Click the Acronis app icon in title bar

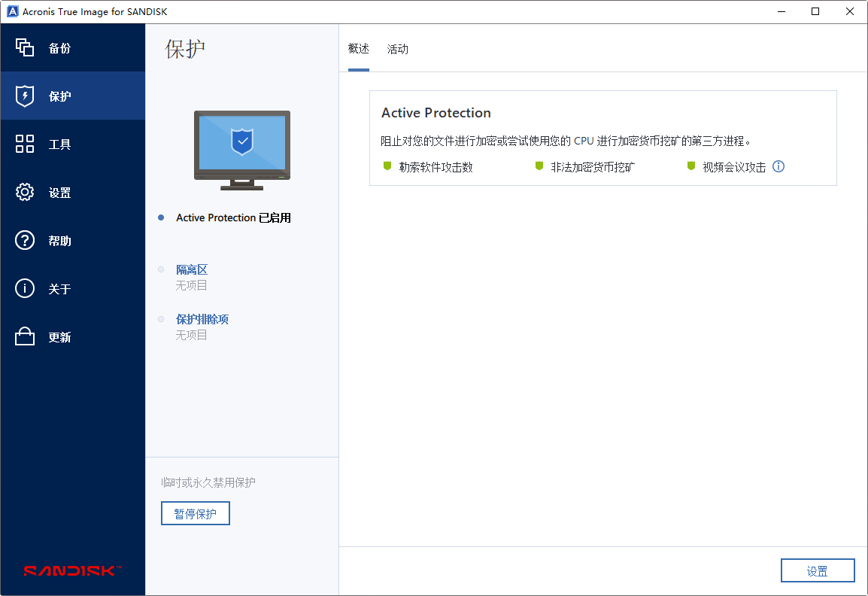[12, 11]
